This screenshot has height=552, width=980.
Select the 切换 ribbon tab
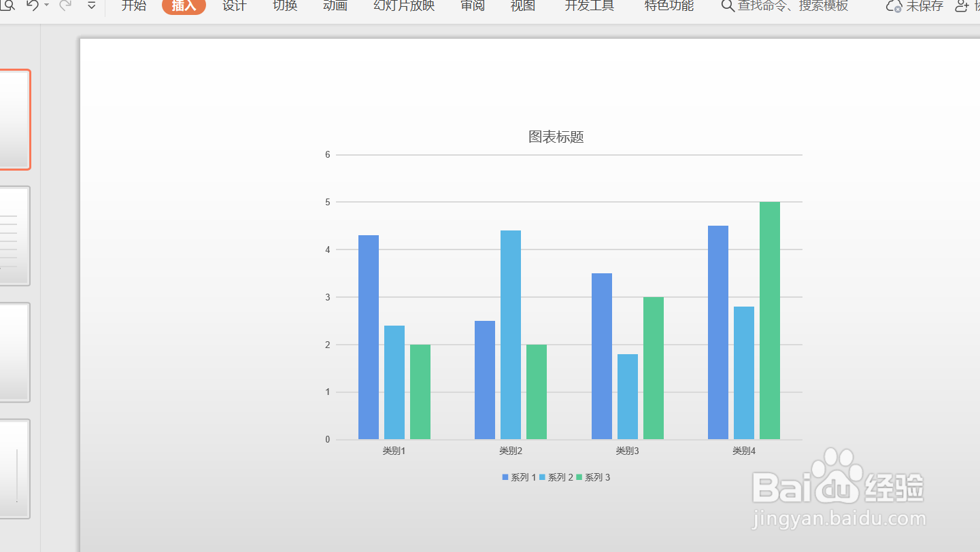point(284,6)
